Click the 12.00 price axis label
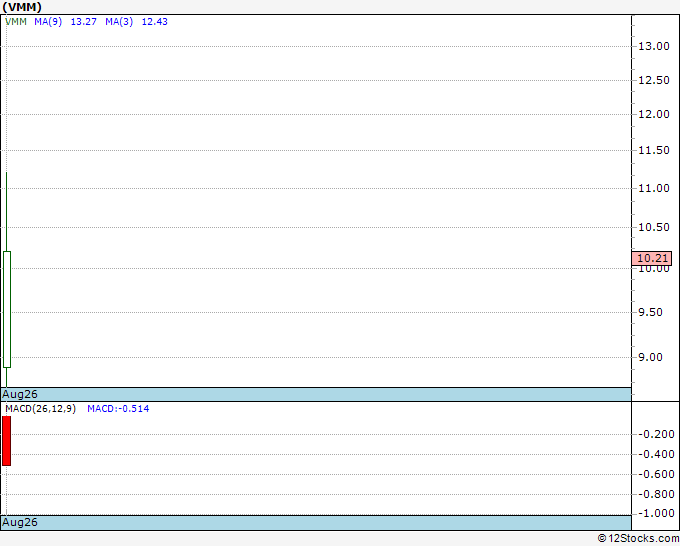Viewport: 680px width, 546px height. click(x=654, y=114)
